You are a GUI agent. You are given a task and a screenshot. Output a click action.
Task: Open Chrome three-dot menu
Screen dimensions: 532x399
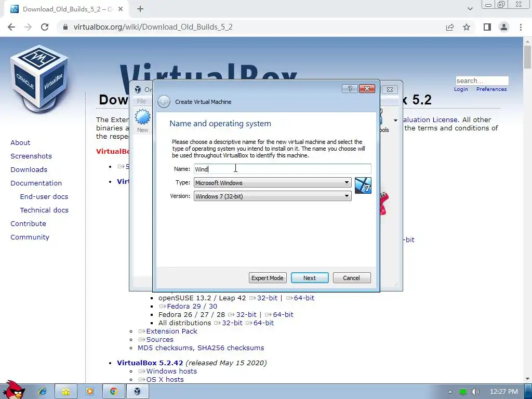tap(521, 27)
